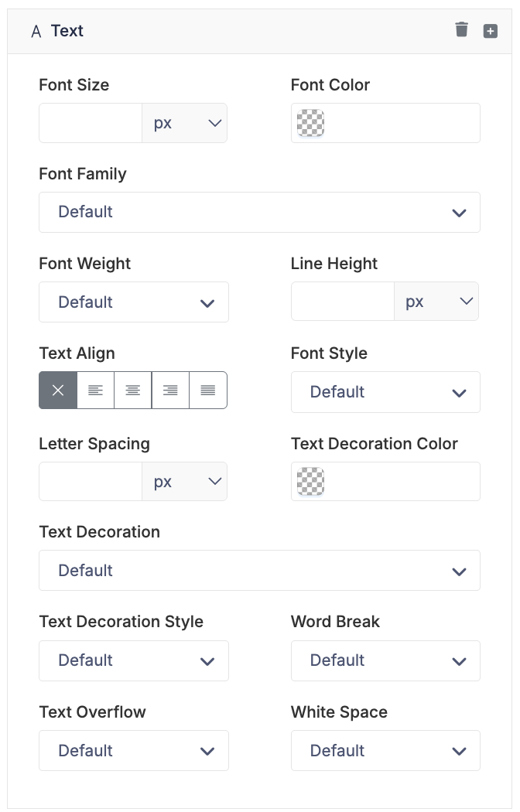Select center text align icon
Image resolution: width=520 pixels, height=812 pixels.
pos(133,391)
